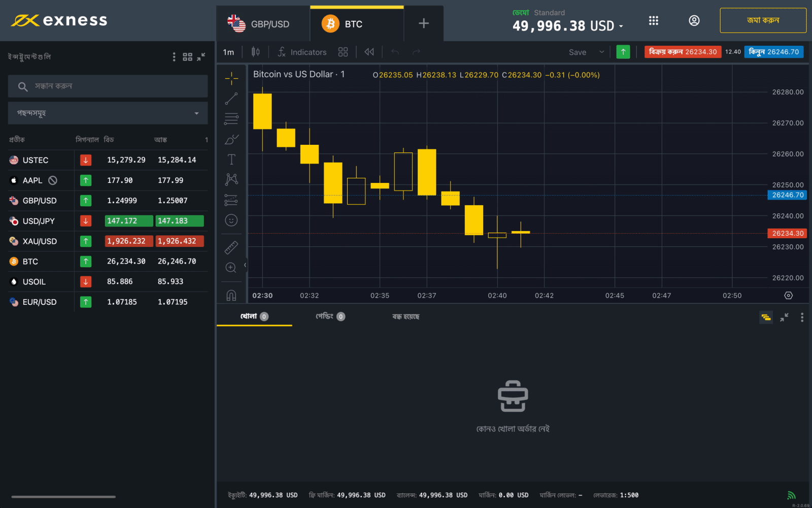Switch to the GBP/USD chart tab
This screenshot has width=812, height=508.
[x=263, y=24]
